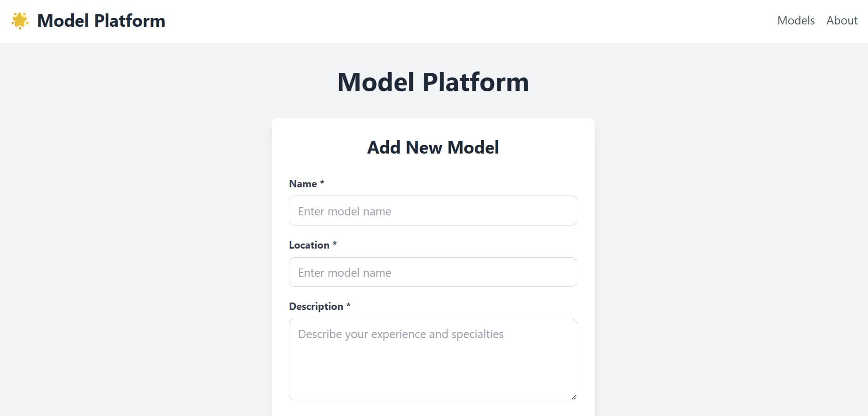Click the asterisk beside the Location label
This screenshot has height=416, width=868.
pos(335,244)
